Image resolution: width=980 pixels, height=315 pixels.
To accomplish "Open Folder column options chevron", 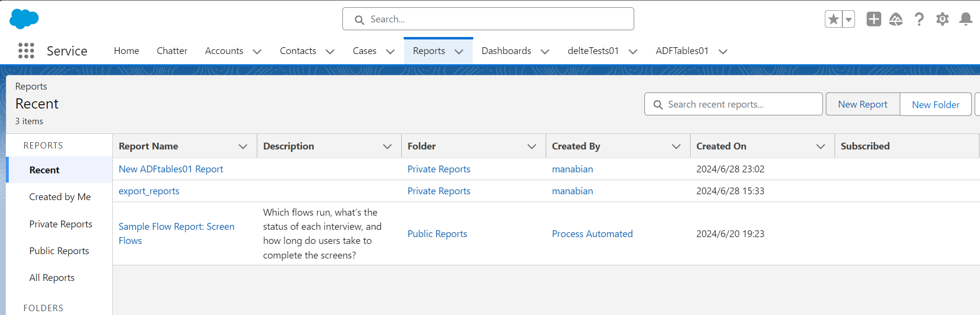I will (x=532, y=147).
